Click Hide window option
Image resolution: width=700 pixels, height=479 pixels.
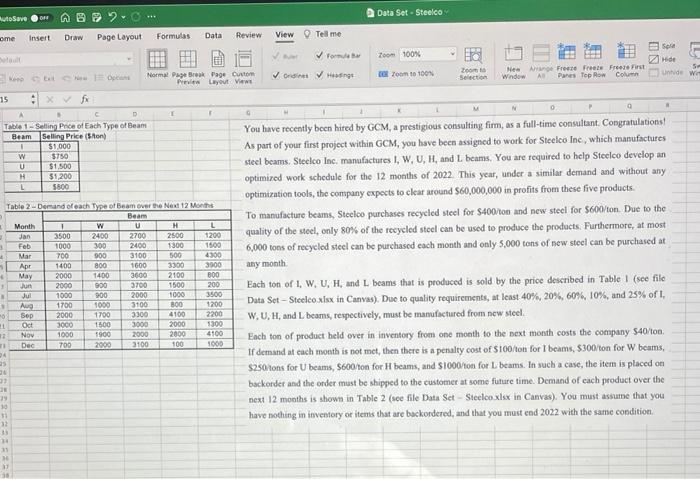(x=662, y=59)
